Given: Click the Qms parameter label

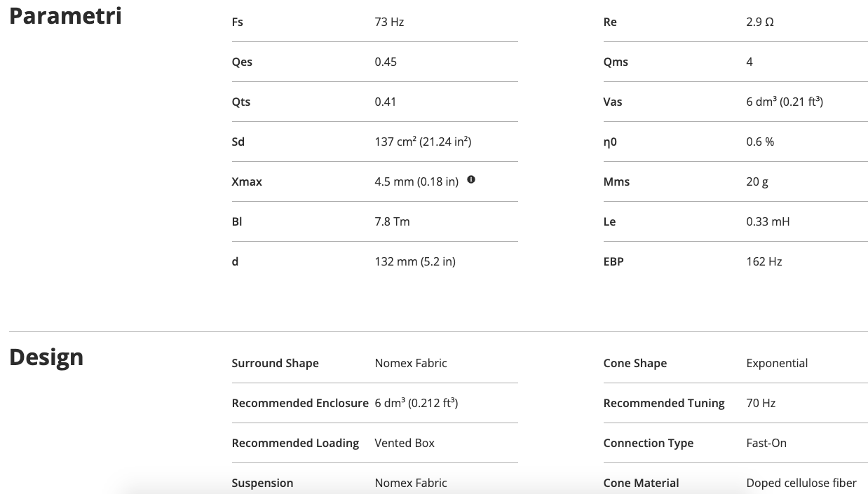Looking at the screenshot, I should (616, 62).
